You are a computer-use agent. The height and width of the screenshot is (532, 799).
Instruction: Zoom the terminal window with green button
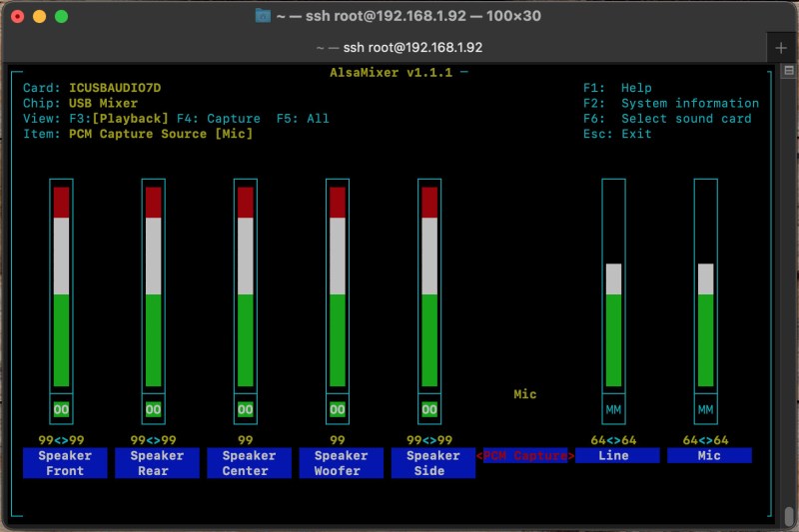point(61,16)
